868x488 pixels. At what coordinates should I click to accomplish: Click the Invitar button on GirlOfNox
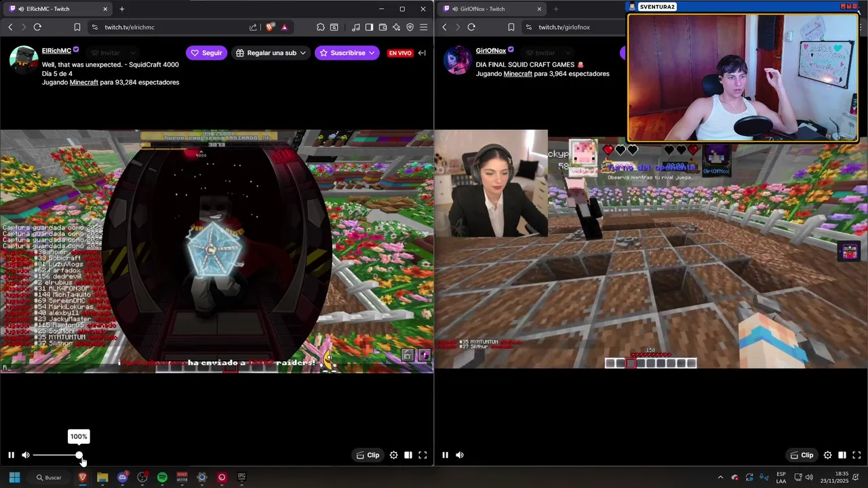point(540,53)
